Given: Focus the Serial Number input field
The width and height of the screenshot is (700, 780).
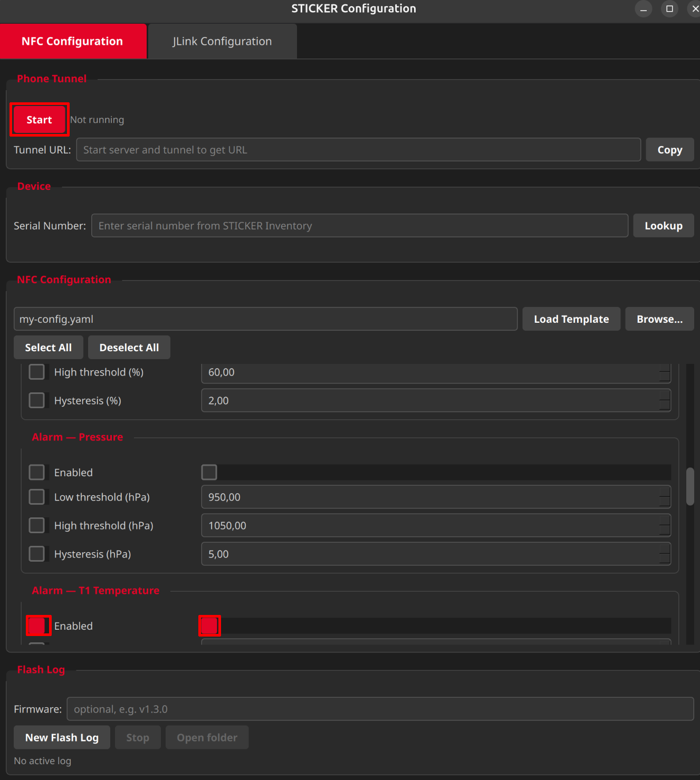Looking at the screenshot, I should click(359, 226).
